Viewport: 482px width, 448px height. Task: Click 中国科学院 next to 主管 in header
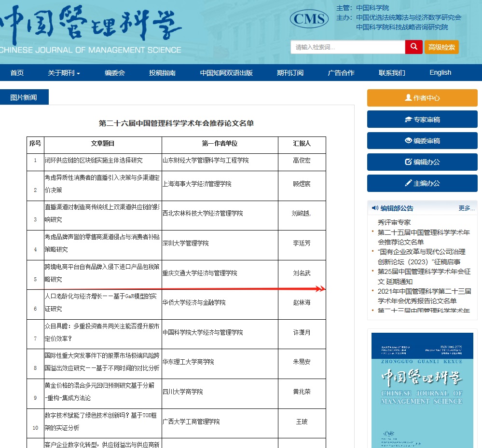(372, 8)
